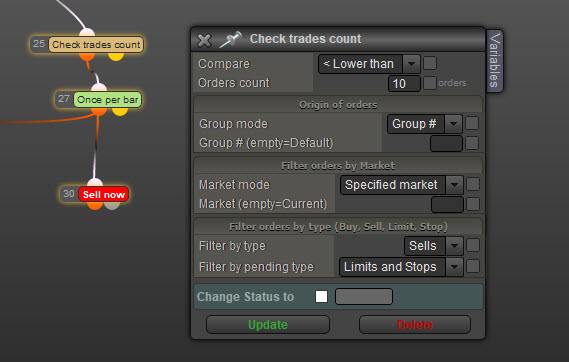Click orange output connector of Check trades count

pos(87,57)
